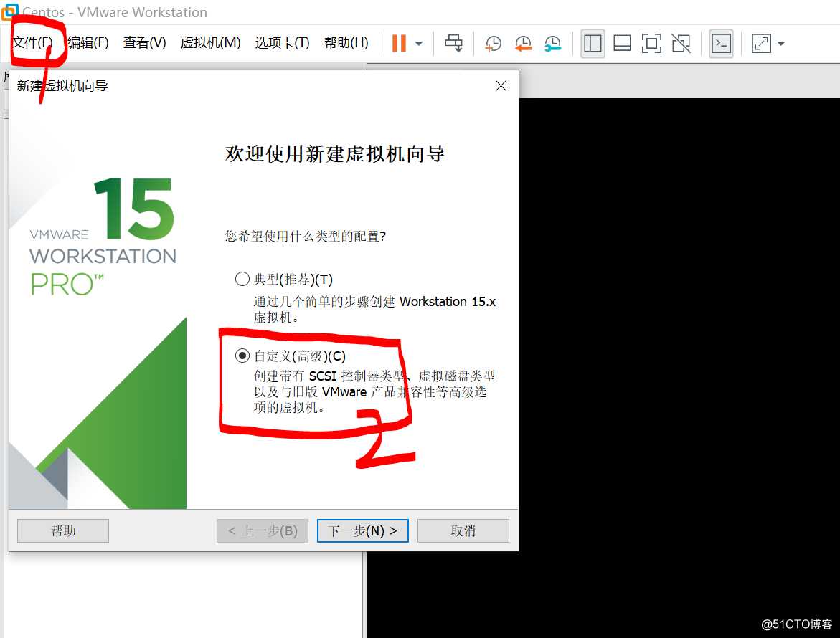Click the send Ctrl+Alt+Del icon
This screenshot has height=638, width=840.
pyautogui.click(x=454, y=43)
